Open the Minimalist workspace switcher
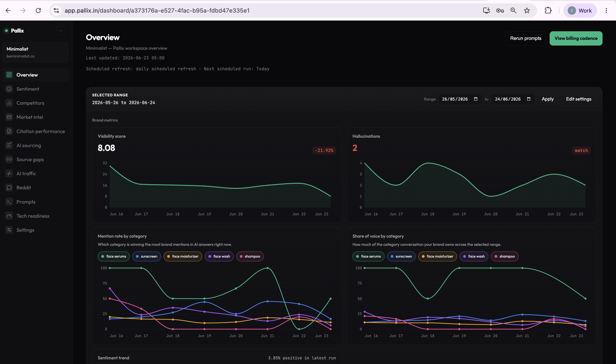Image resolution: width=616 pixels, height=364 pixels. (x=35, y=52)
